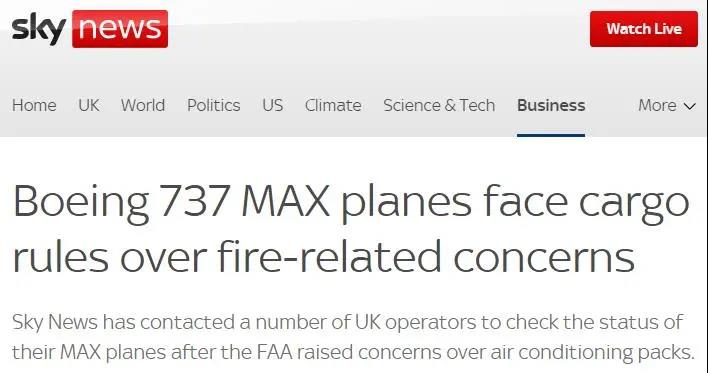Click the blue underline beneath Business
The width and height of the screenshot is (708, 373).
pyautogui.click(x=551, y=135)
